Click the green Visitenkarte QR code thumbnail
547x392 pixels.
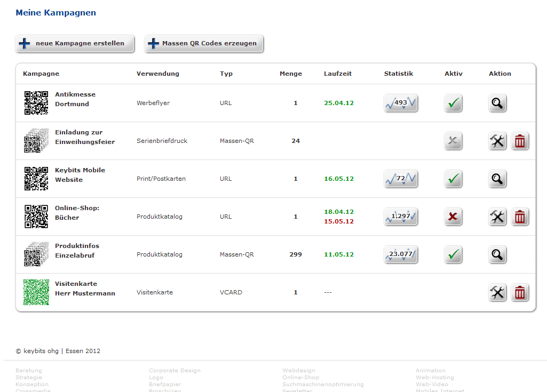click(36, 292)
